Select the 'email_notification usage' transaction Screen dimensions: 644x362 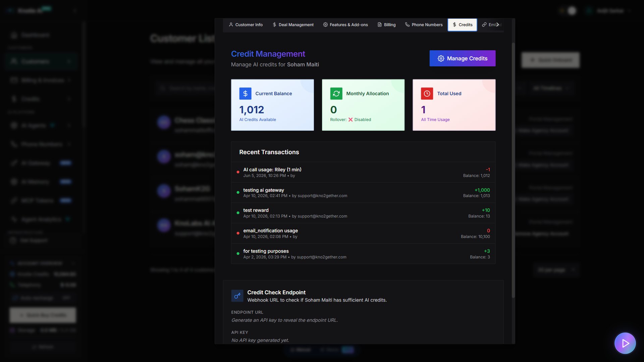(363, 234)
